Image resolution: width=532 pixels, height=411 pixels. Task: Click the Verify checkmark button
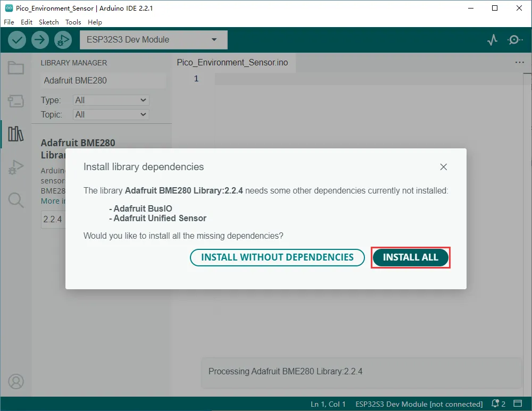17,40
